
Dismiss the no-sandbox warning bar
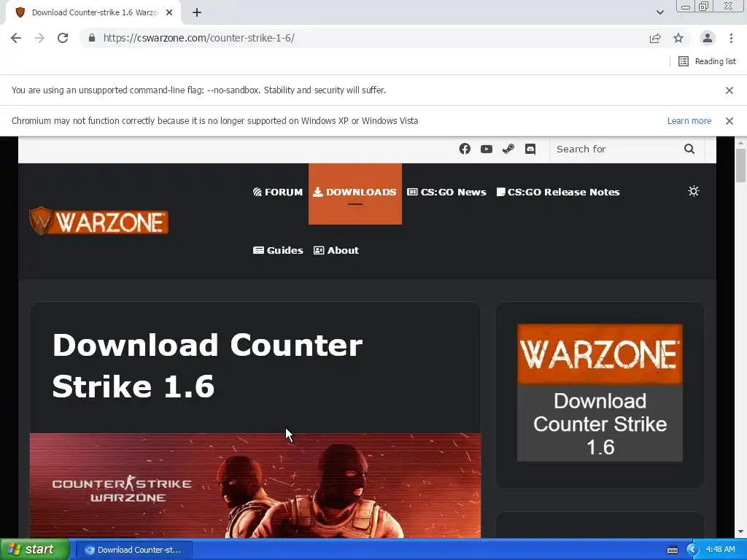click(x=729, y=90)
